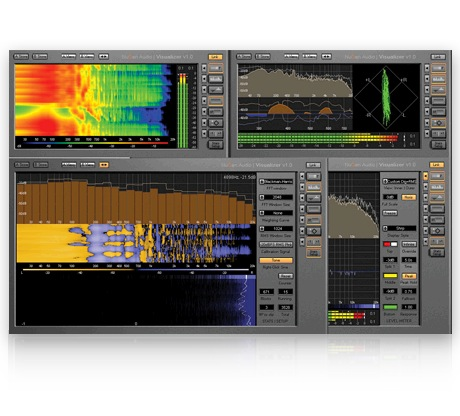Select preset A in the vectorscope window
The image size is (460, 416).
[244, 57]
